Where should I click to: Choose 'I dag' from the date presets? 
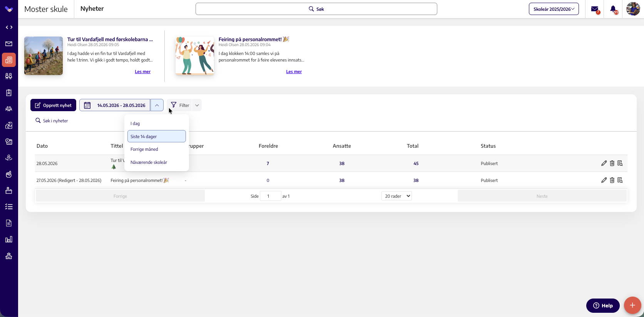pyautogui.click(x=157, y=123)
